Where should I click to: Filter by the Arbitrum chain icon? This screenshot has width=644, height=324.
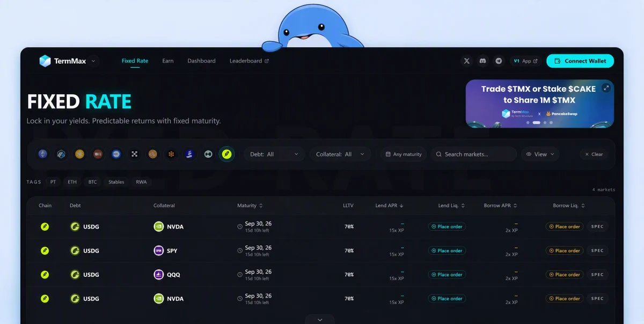tap(61, 154)
